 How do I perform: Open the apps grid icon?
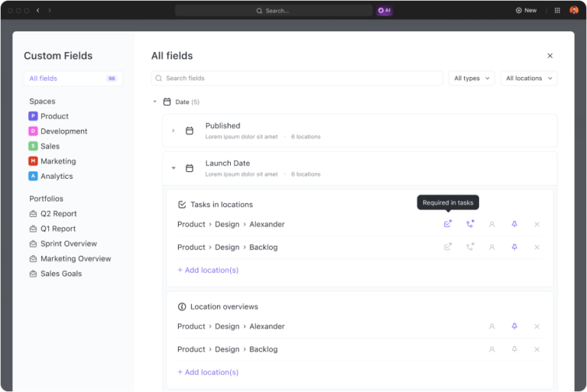click(x=557, y=11)
